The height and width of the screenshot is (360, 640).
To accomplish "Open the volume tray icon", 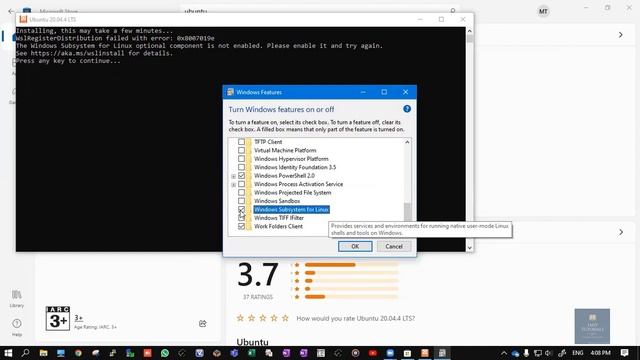I will pyautogui.click(x=548, y=353).
